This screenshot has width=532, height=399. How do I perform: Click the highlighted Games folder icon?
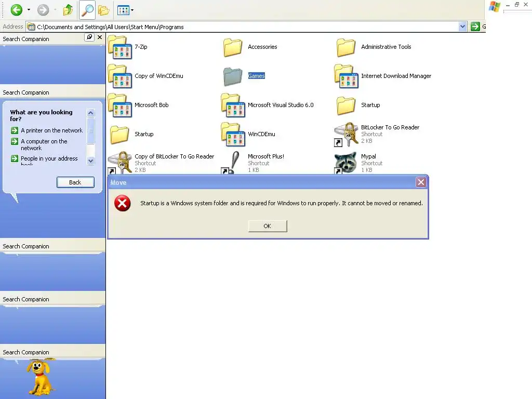pos(233,76)
